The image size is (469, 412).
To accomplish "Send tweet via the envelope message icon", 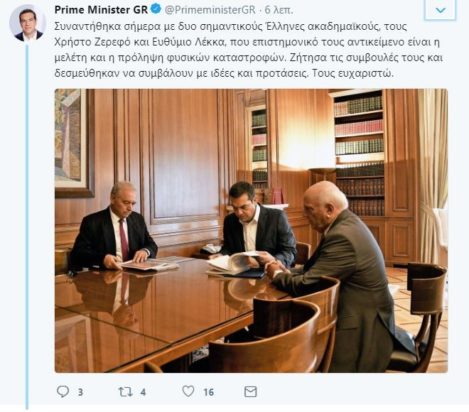I will coord(250,392).
